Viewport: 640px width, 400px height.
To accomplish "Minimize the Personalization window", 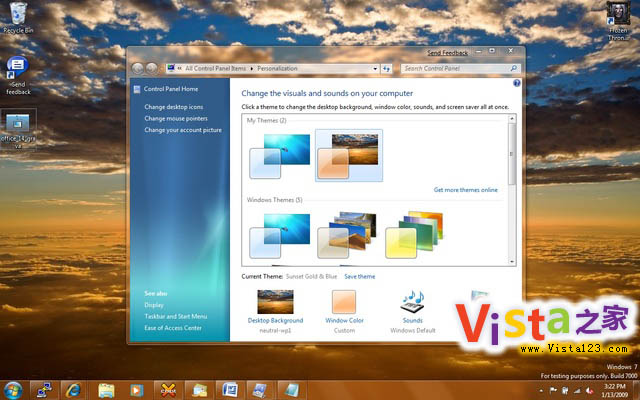I will coord(478,51).
